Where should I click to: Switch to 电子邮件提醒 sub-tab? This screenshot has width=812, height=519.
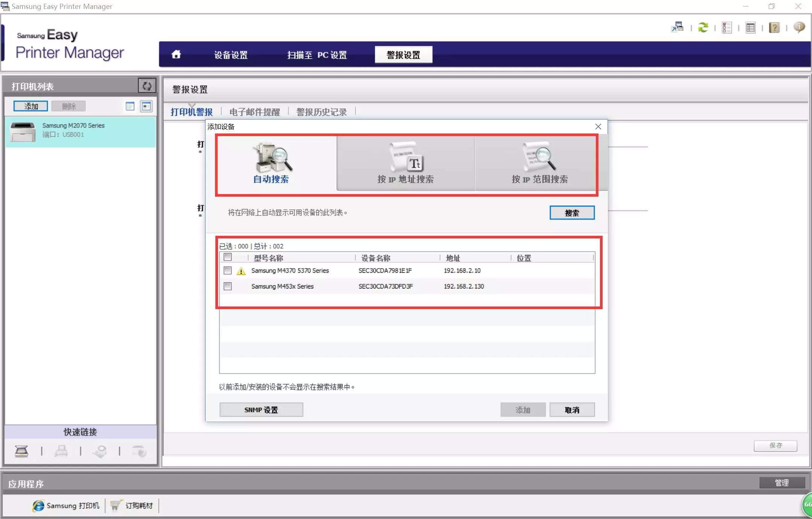coord(255,112)
